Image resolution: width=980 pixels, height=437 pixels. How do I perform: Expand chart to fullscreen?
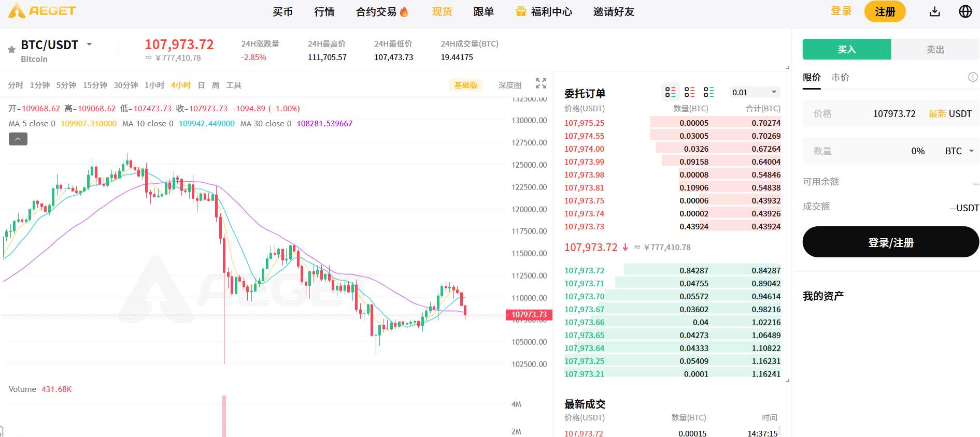point(541,83)
